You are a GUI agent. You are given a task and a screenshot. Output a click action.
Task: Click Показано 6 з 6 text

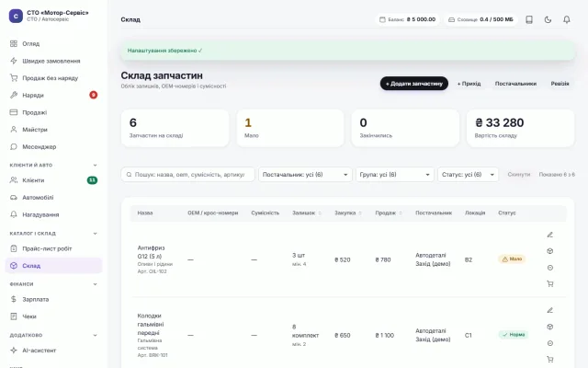point(557,175)
